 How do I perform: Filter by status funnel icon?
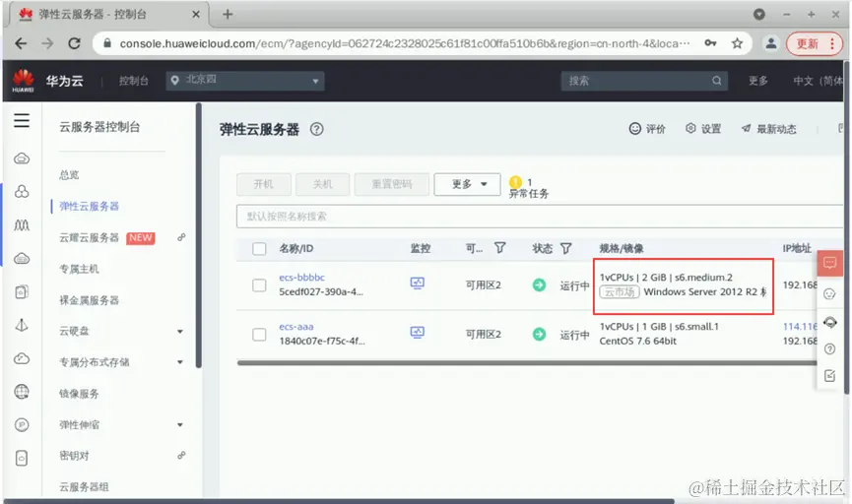pos(565,248)
